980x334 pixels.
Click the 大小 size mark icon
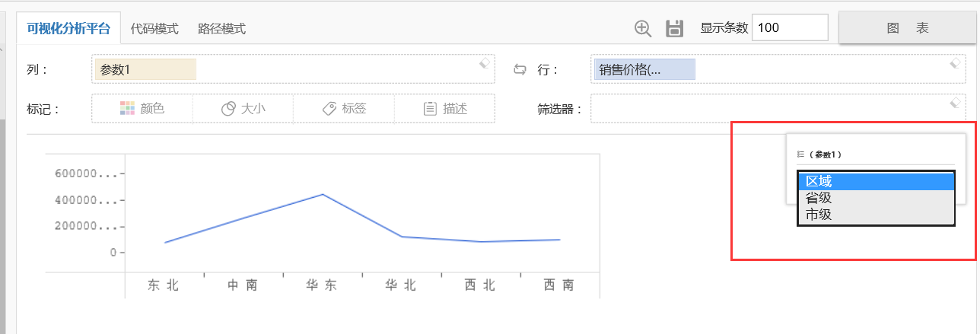click(228, 109)
